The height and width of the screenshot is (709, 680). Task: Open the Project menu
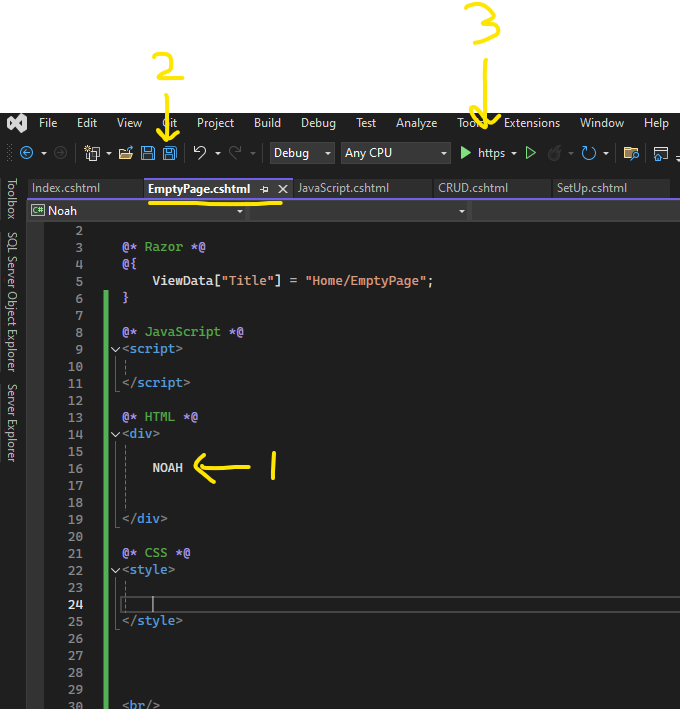pos(215,123)
